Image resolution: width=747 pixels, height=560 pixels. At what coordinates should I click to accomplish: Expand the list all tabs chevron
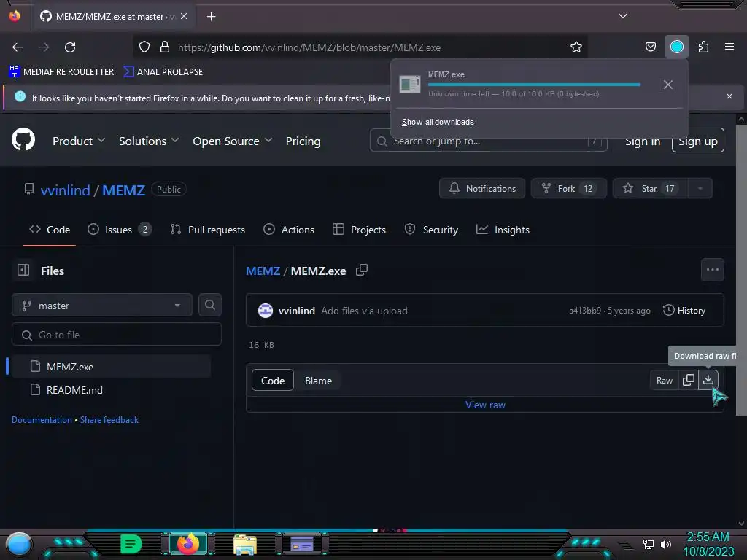623,16
